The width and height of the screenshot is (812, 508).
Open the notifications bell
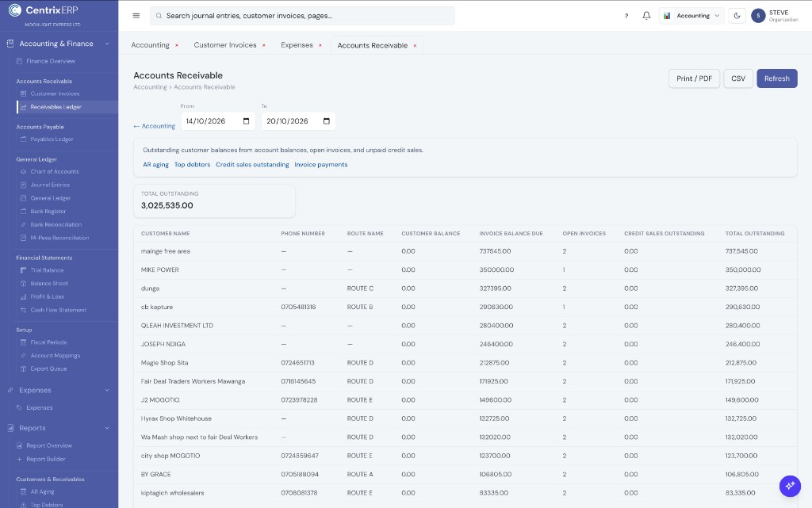(646, 16)
